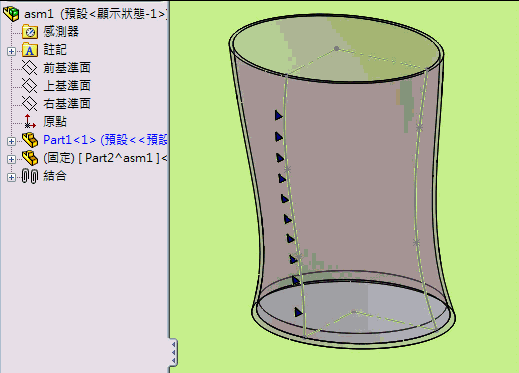Select 右基準面 in the feature tree
The width and height of the screenshot is (519, 373).
click(x=67, y=104)
